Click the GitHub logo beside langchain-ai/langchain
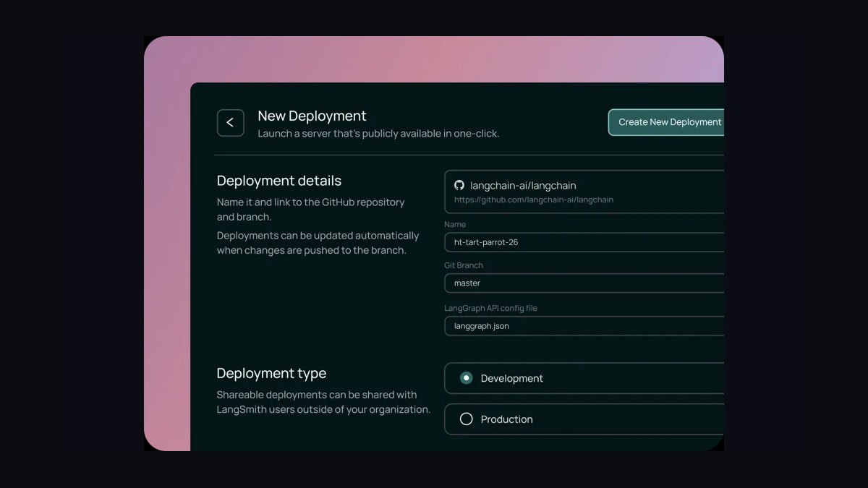Image resolution: width=868 pixels, height=488 pixels. point(459,185)
